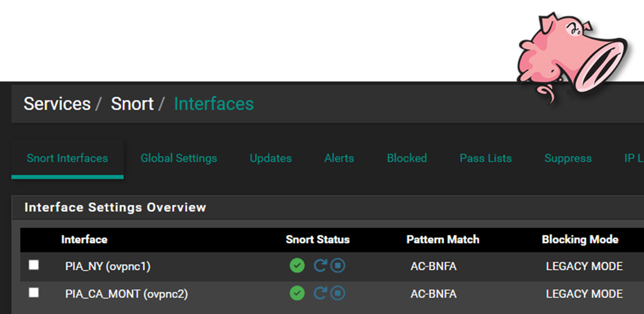
Task: Click the green running status icon for PIA_CA_MONT
Action: click(297, 293)
